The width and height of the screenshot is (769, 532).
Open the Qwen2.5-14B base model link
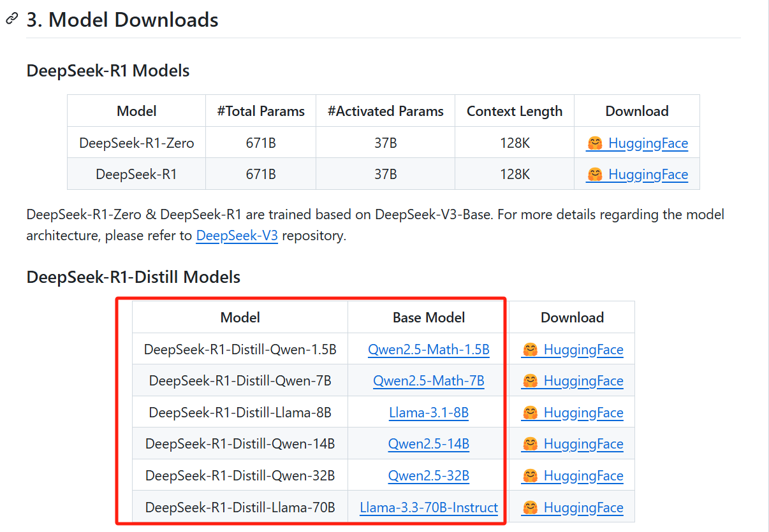tap(428, 444)
